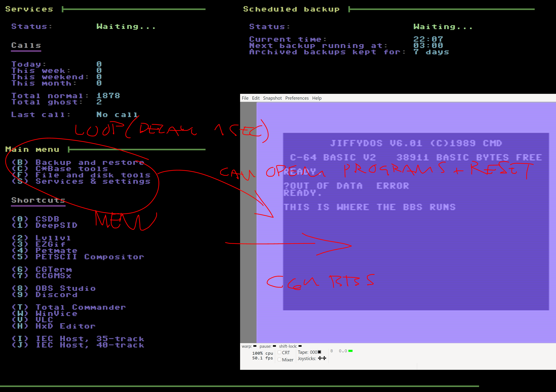Open the (1) DeepSID shortcut

pyautogui.click(x=45, y=225)
